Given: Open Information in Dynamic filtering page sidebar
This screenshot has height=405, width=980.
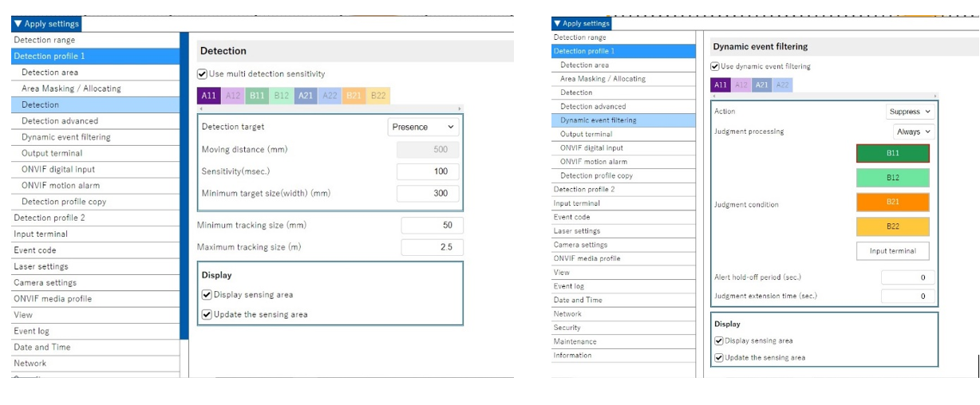Looking at the screenshot, I should click(x=624, y=356).
